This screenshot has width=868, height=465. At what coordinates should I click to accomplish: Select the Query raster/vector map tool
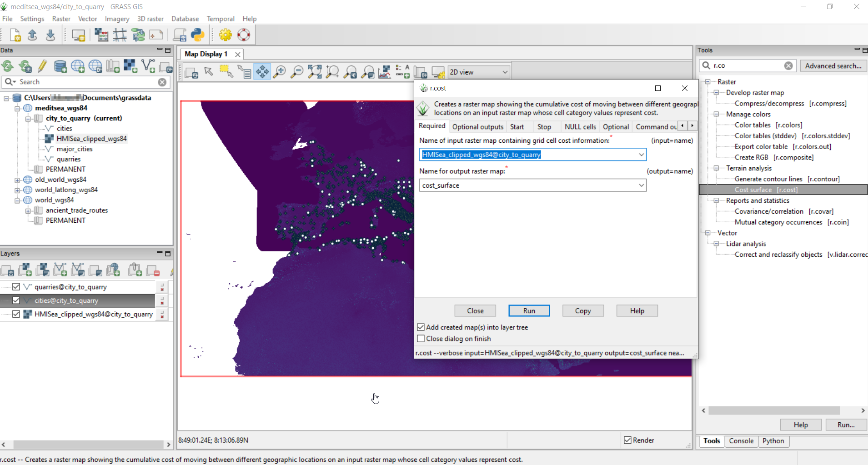245,71
